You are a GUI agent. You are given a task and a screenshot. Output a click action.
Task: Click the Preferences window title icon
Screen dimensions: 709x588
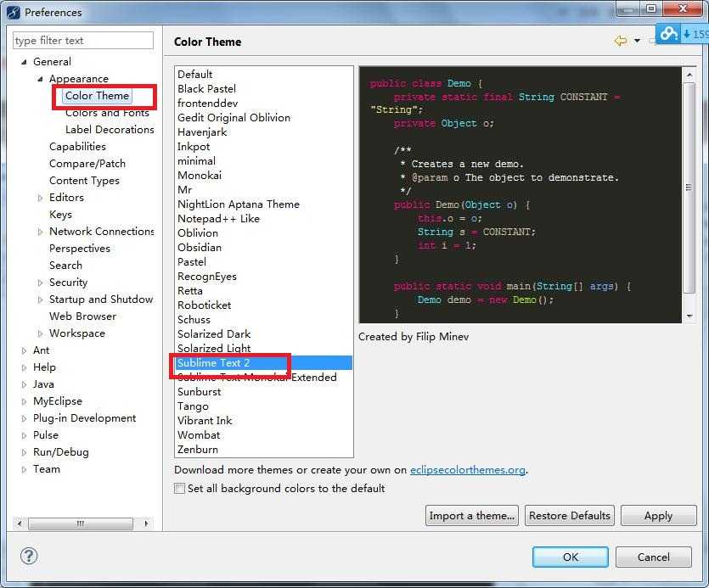(x=14, y=12)
